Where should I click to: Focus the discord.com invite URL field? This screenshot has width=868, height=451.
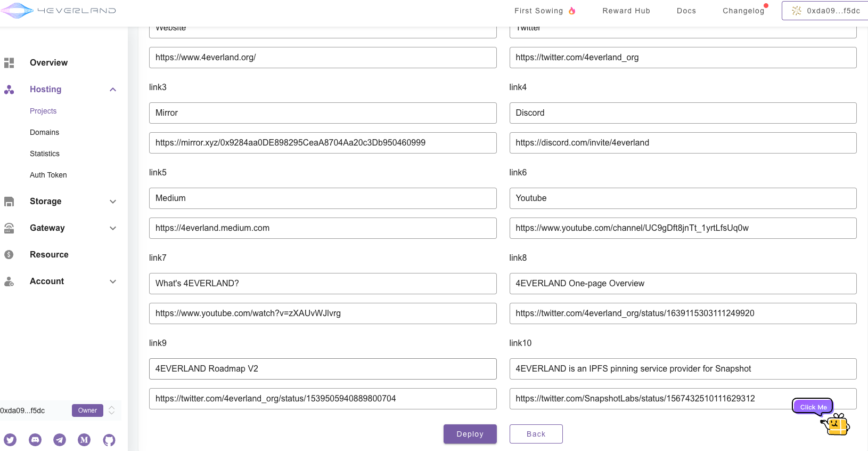[x=683, y=143]
